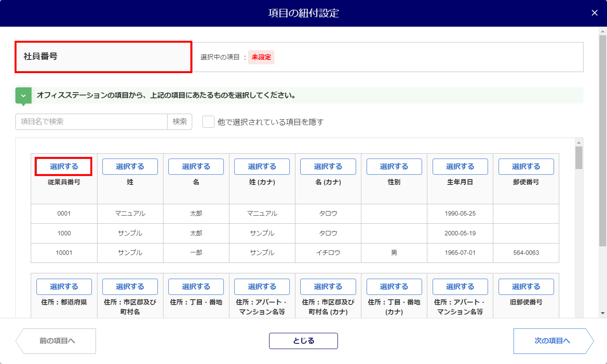The image size is (607, 364).
Task: Click the とじる button
Action: pos(303,341)
